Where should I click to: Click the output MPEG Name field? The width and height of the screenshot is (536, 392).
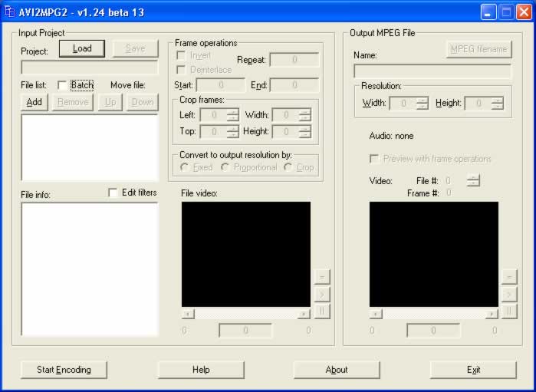(x=432, y=71)
